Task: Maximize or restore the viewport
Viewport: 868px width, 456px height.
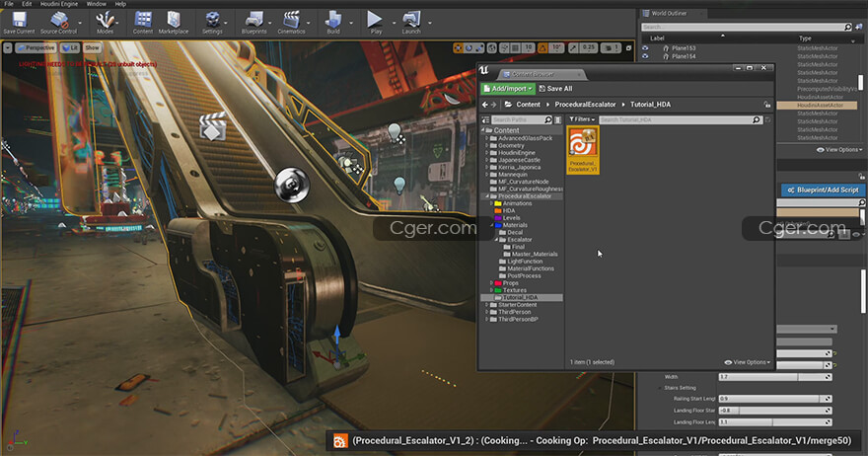Action: [x=628, y=48]
